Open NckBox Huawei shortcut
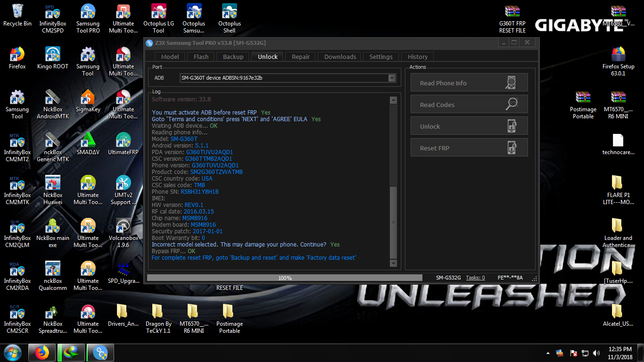The image size is (644, 362). click(x=53, y=190)
